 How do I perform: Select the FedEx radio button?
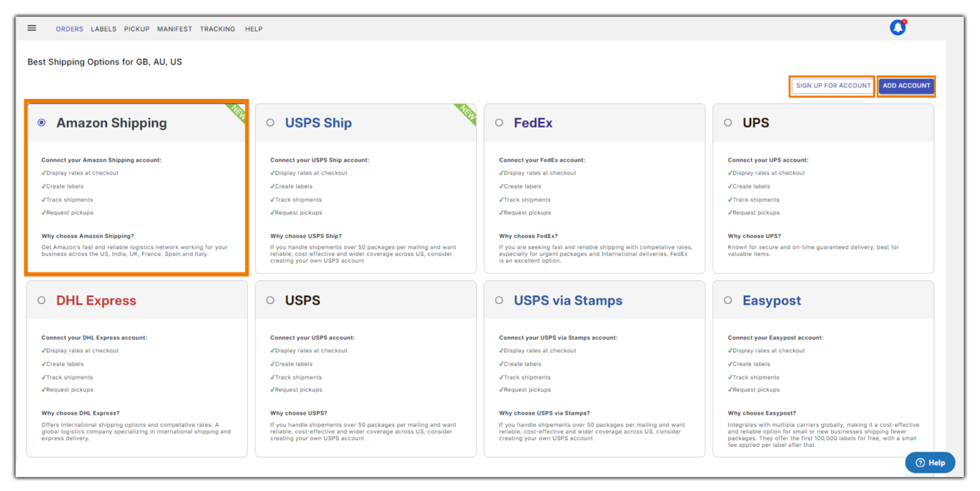(x=499, y=123)
